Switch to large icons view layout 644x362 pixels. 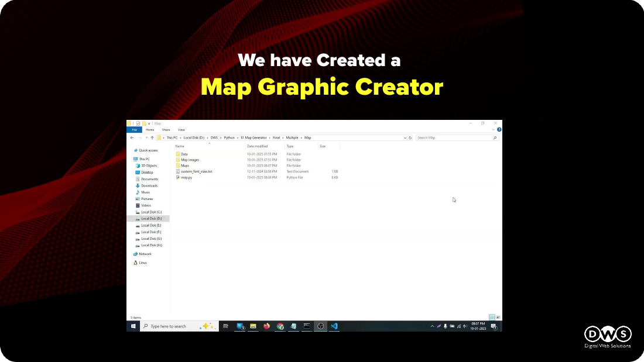click(x=498, y=318)
